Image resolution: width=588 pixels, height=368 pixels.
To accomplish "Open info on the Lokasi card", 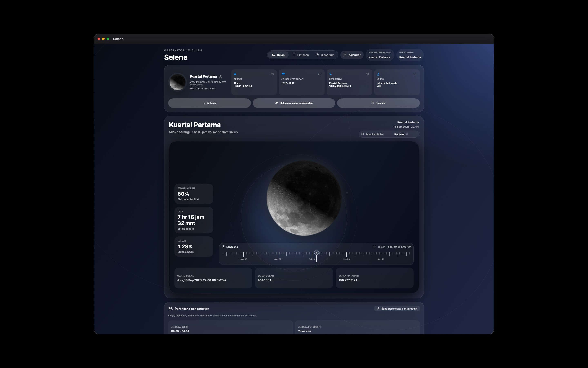I will (415, 74).
